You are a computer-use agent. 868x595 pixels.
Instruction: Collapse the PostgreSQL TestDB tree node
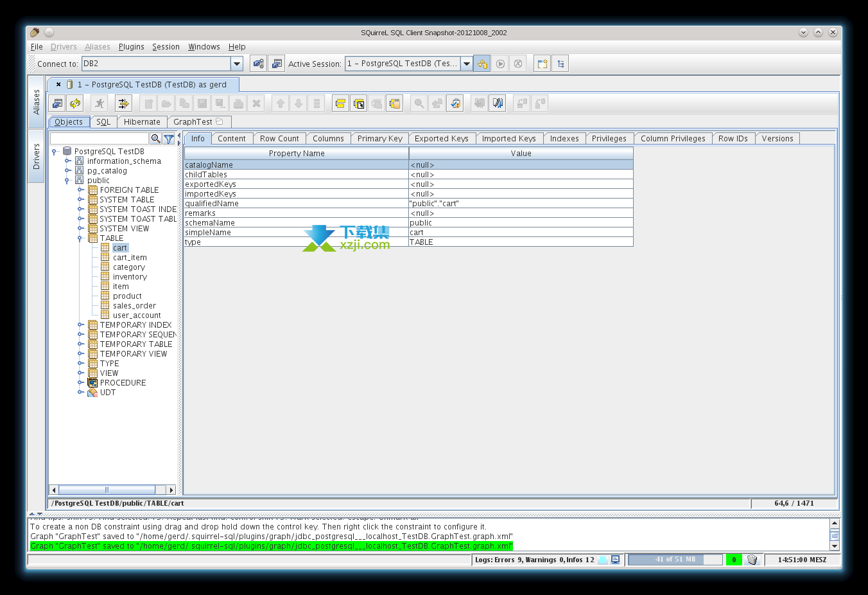click(55, 152)
